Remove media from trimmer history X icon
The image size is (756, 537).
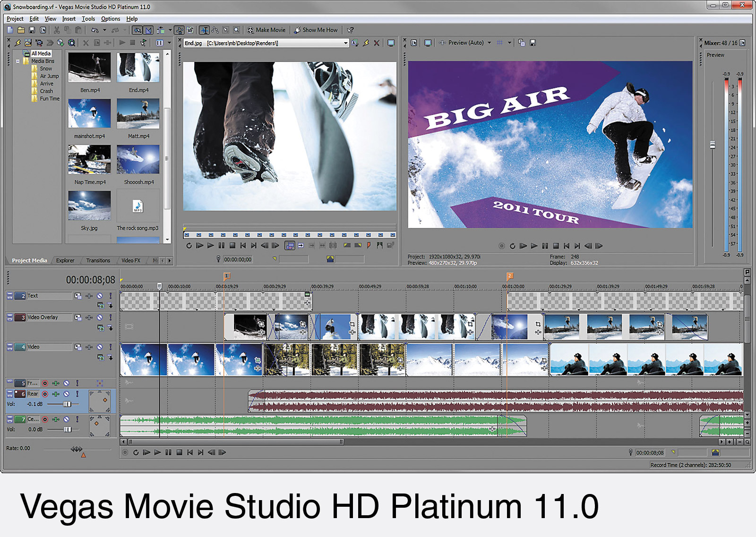pyautogui.click(x=377, y=43)
